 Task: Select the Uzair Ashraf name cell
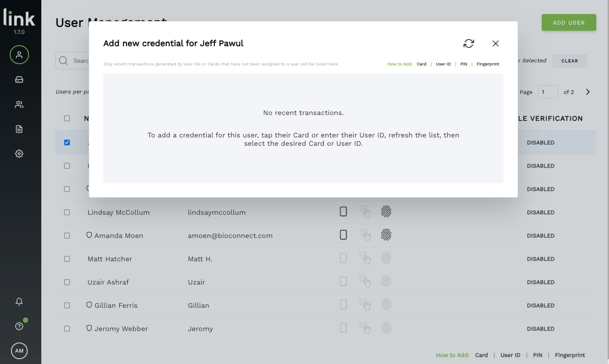(x=108, y=282)
